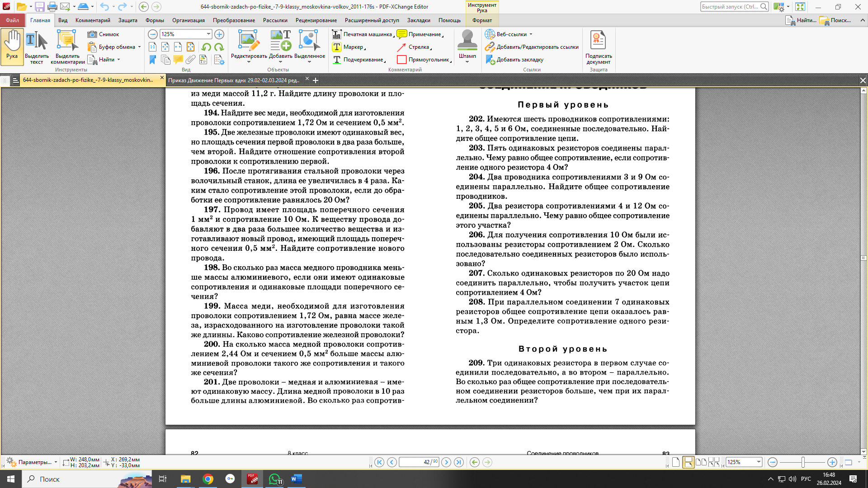868x488 pixels.
Task: Click Подписать документ icon
Action: pos(598,47)
